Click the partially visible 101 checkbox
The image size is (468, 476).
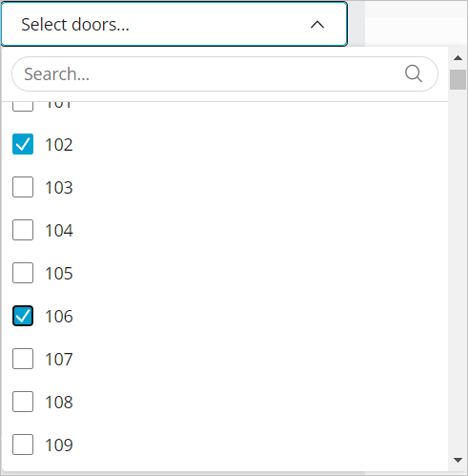click(x=23, y=107)
